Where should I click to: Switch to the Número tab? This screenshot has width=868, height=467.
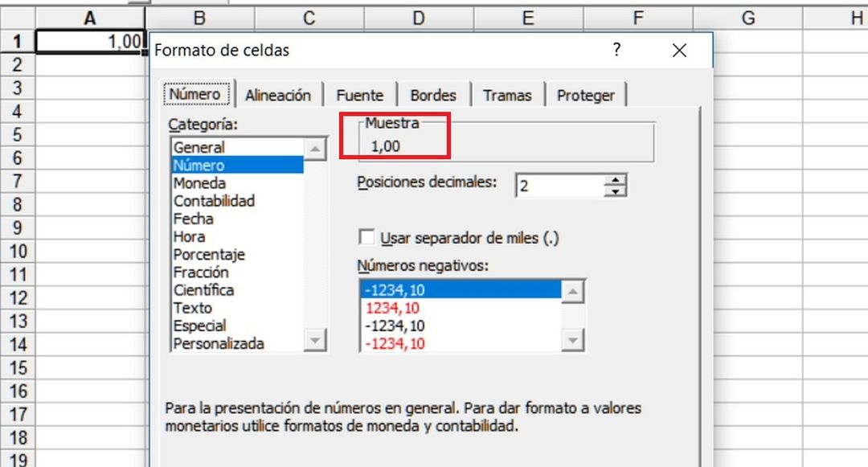(x=196, y=93)
